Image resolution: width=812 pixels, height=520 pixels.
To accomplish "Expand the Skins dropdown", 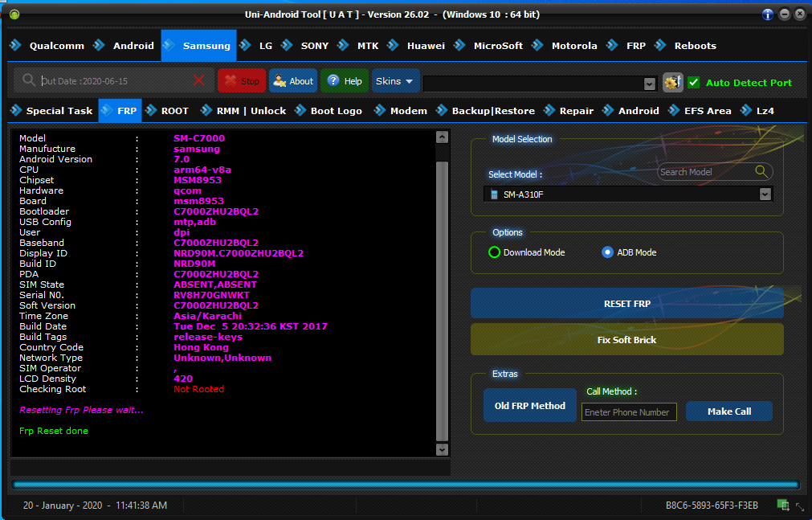I will coord(395,81).
